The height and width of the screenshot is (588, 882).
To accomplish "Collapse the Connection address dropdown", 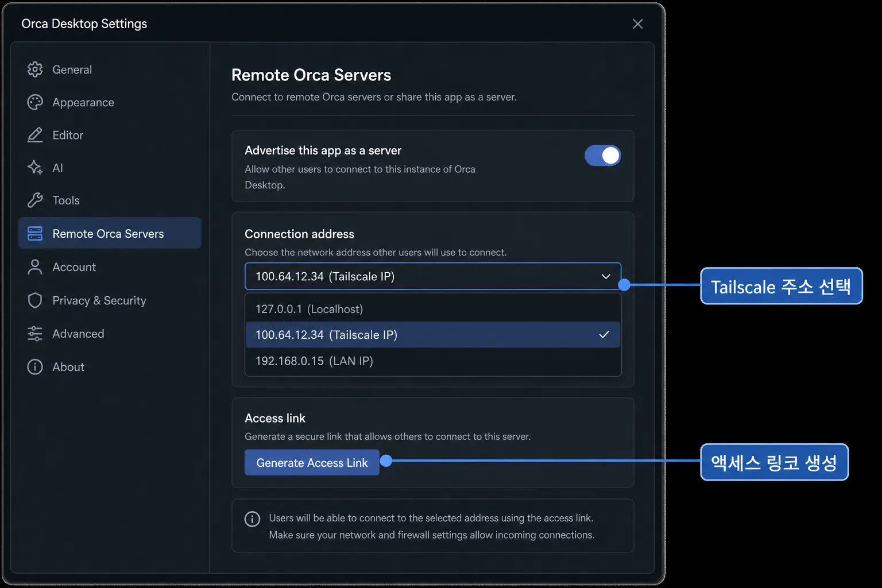I will 433,276.
